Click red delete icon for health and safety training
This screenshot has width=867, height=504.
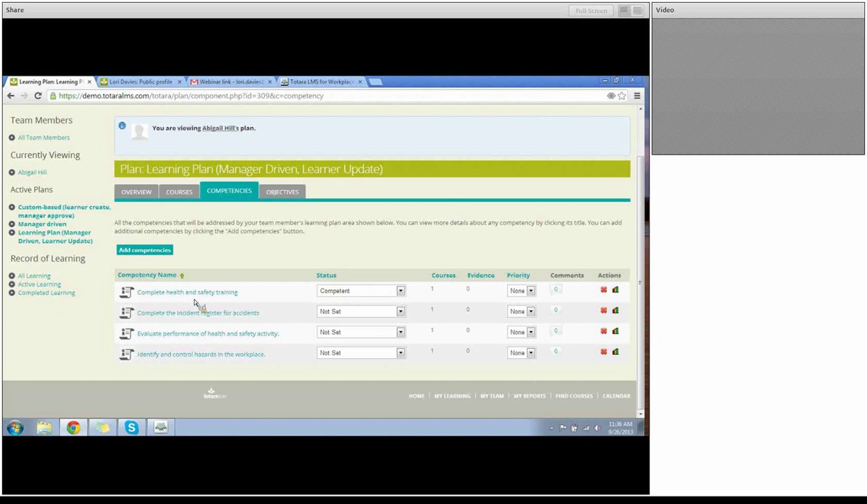coord(603,290)
